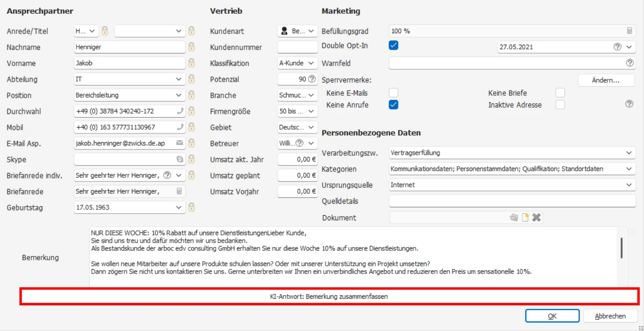Click the Ändern... button for Sperrvermerke
This screenshot has height=331, width=644.
[606, 80]
